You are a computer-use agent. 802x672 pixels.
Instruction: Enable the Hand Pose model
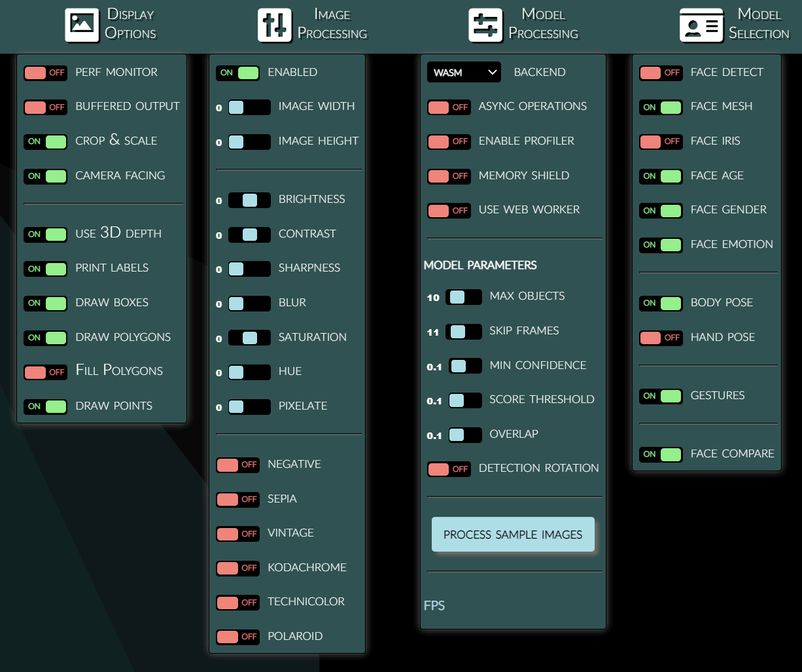[x=661, y=338]
